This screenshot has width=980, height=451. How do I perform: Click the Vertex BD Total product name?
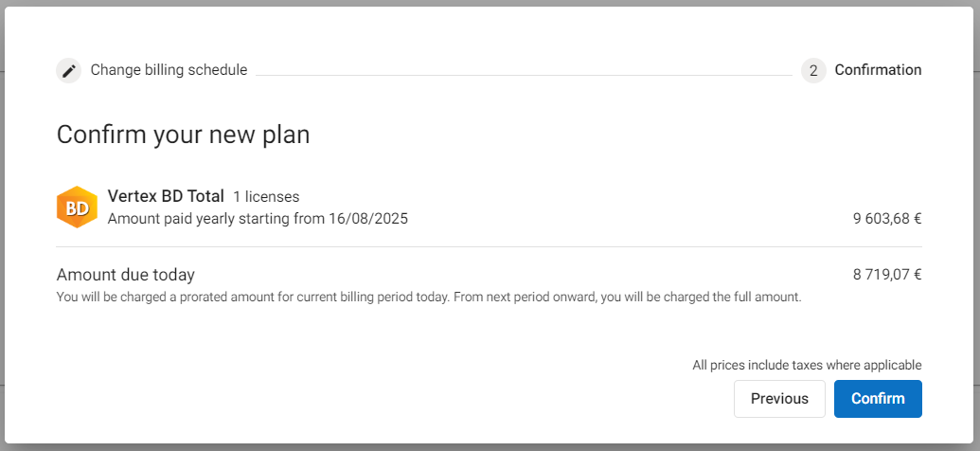coord(166,197)
